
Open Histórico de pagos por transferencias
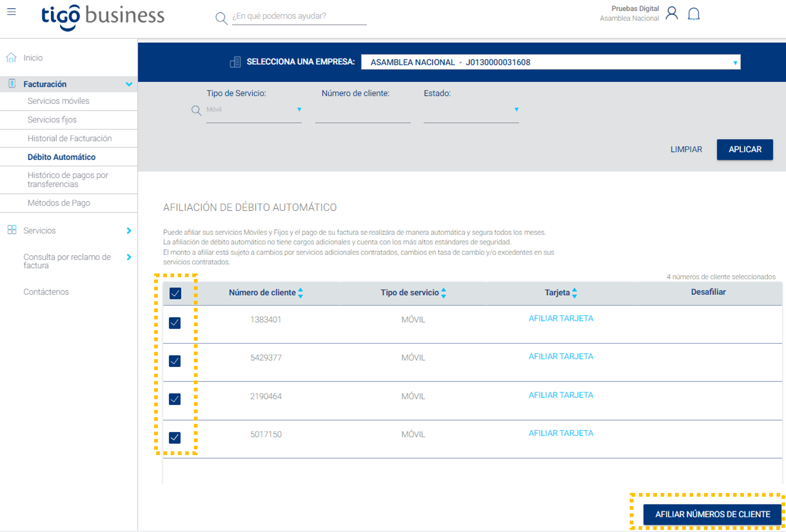click(68, 180)
